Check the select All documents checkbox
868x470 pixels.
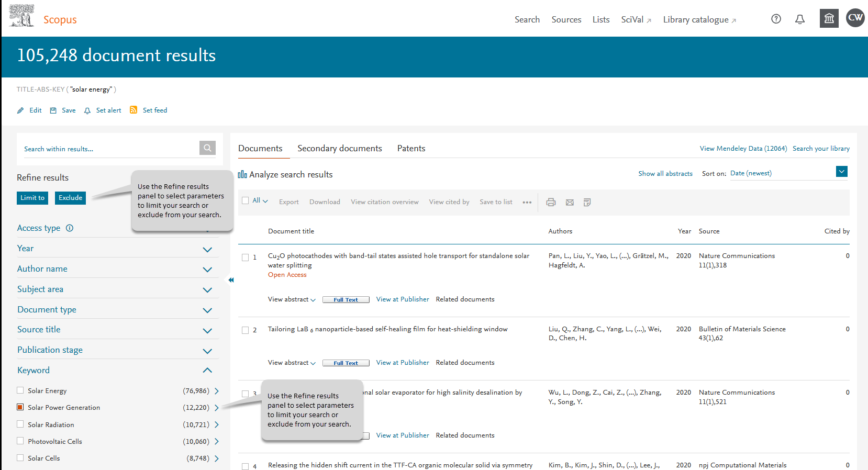click(245, 200)
